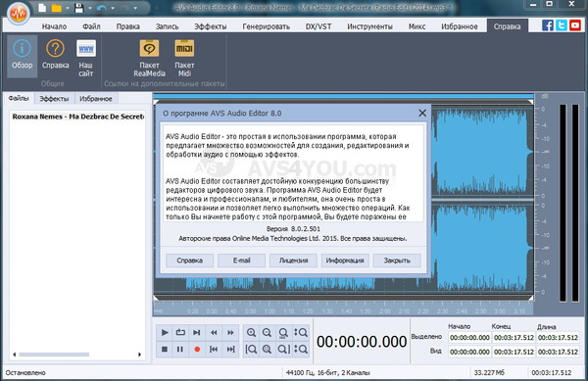Zoom to 100% magnifier icon
The height and width of the screenshot is (381, 588).
click(283, 332)
